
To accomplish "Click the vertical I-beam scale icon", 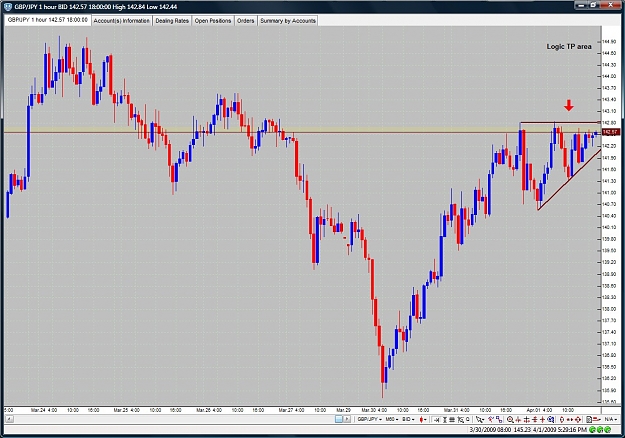I will click(x=445, y=419).
